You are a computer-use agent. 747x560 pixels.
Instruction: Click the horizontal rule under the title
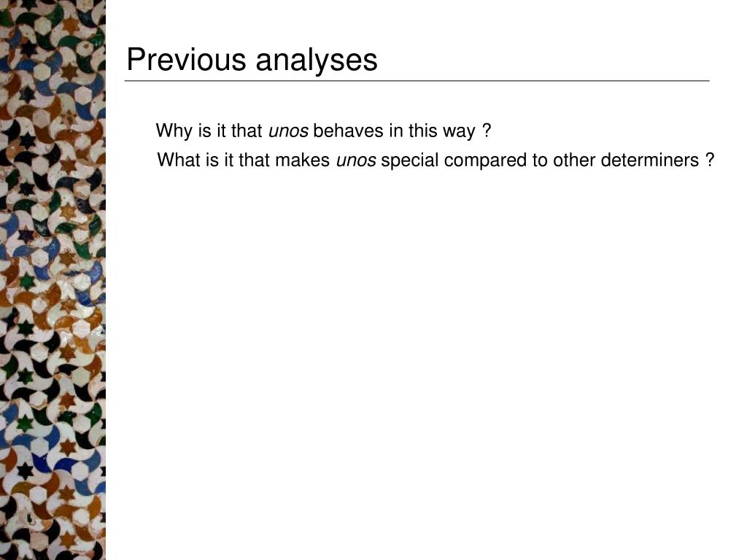click(x=417, y=81)
